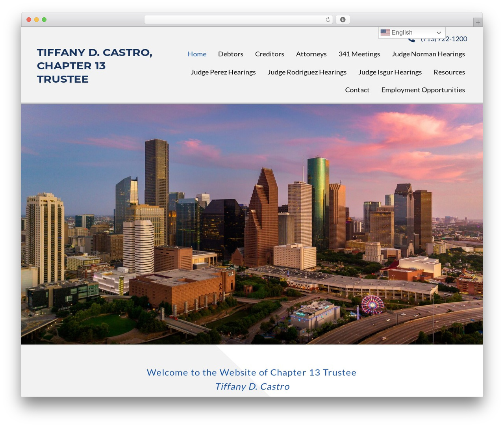Viewport: 504px width, 427px height.
Task: Open the Contact page
Action: coord(357,90)
